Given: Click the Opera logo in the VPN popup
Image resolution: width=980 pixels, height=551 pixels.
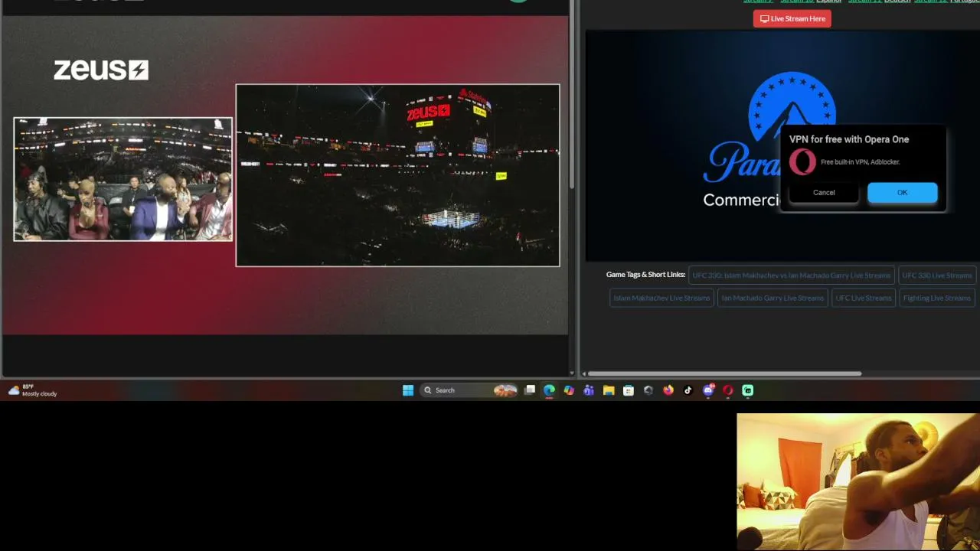Looking at the screenshot, I should (x=802, y=162).
